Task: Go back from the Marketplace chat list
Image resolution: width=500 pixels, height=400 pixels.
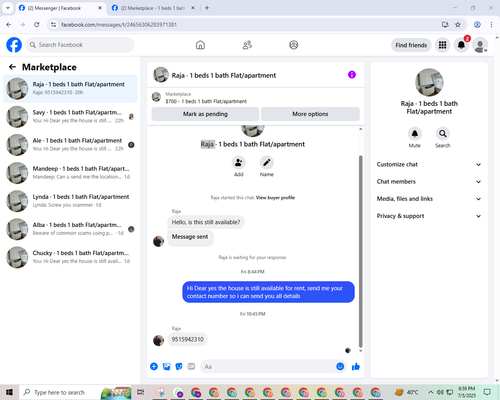Action: (12, 67)
